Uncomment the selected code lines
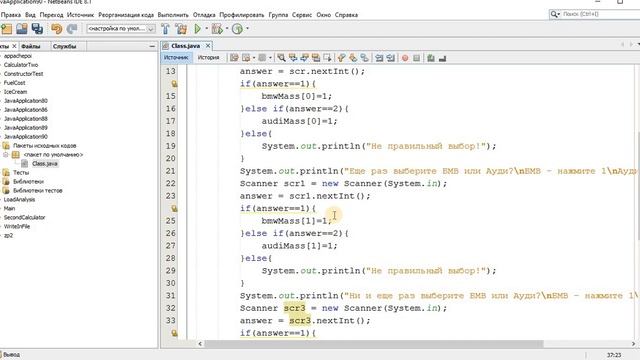640x360 pixels. click(x=442, y=58)
